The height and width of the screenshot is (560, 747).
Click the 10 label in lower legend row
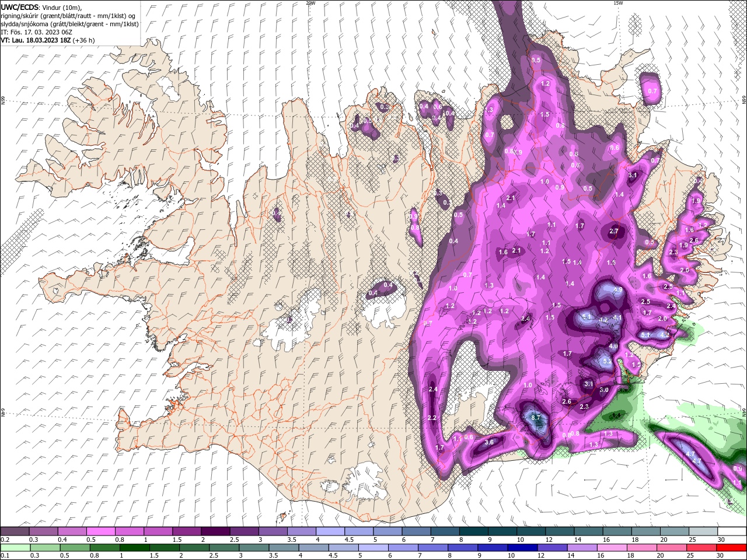[511, 556]
